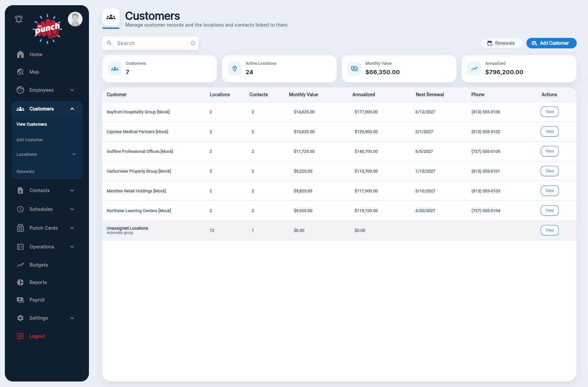The width and height of the screenshot is (588, 387).
Task: Click the Punch Cards timer icon
Action: 20,228
